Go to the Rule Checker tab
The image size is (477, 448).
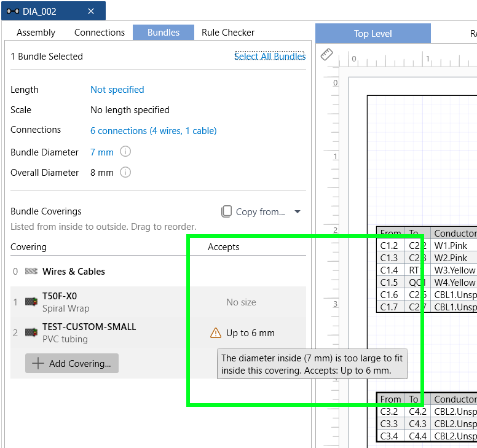coord(228,33)
